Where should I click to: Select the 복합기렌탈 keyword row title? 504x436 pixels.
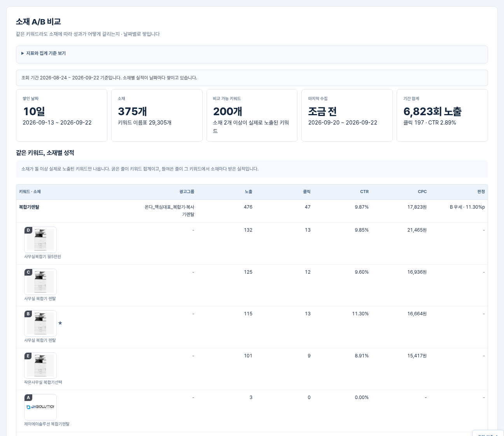click(29, 207)
